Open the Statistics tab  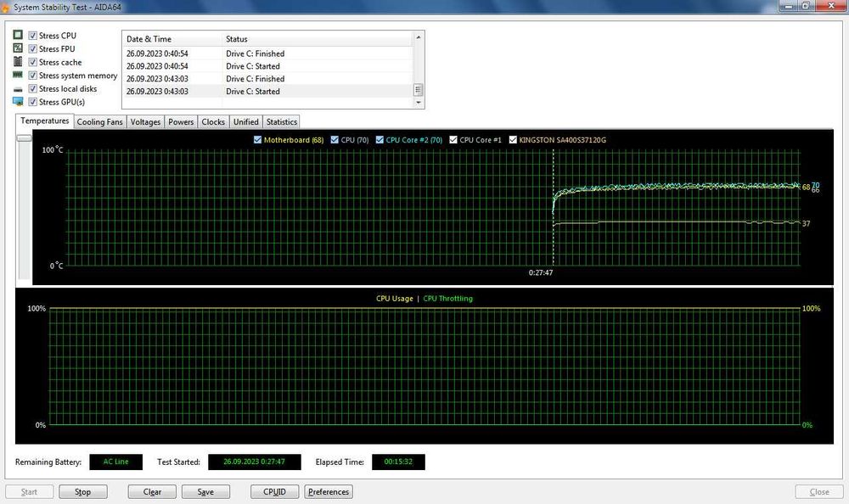[282, 122]
